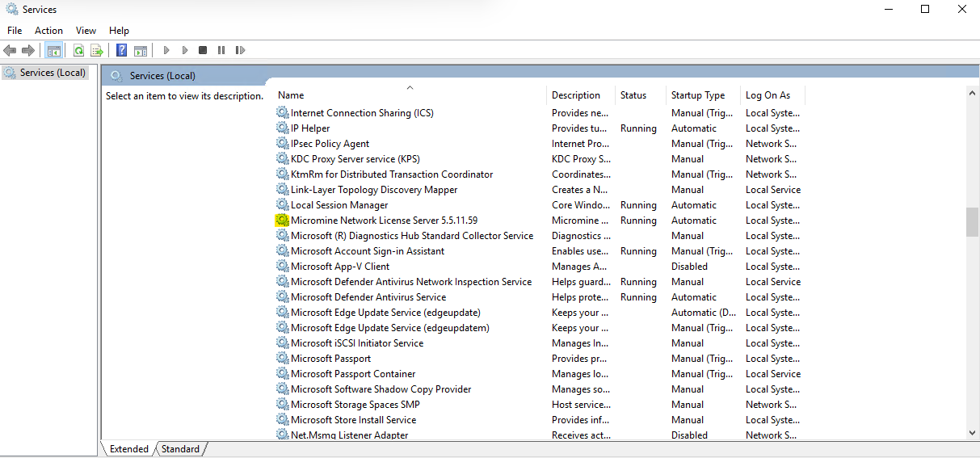Click the Back arrow in toolbar
Image resolution: width=980 pixels, height=458 pixels.
11,50
